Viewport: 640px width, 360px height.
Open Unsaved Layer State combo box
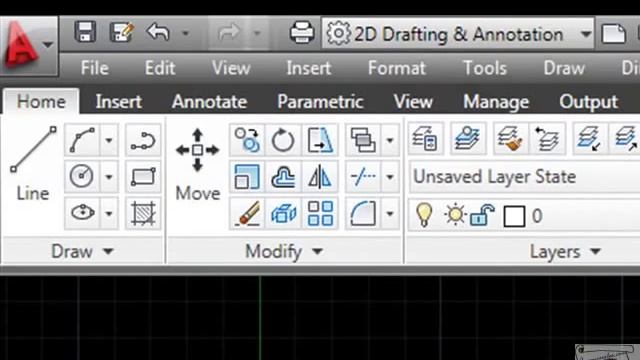pos(524,177)
